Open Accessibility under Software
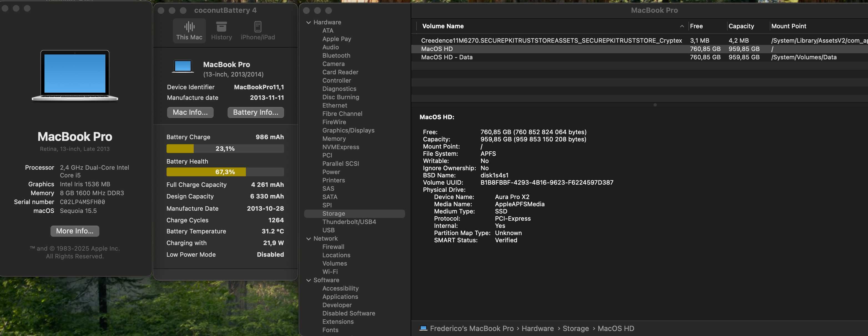The width and height of the screenshot is (868, 336). 340,289
